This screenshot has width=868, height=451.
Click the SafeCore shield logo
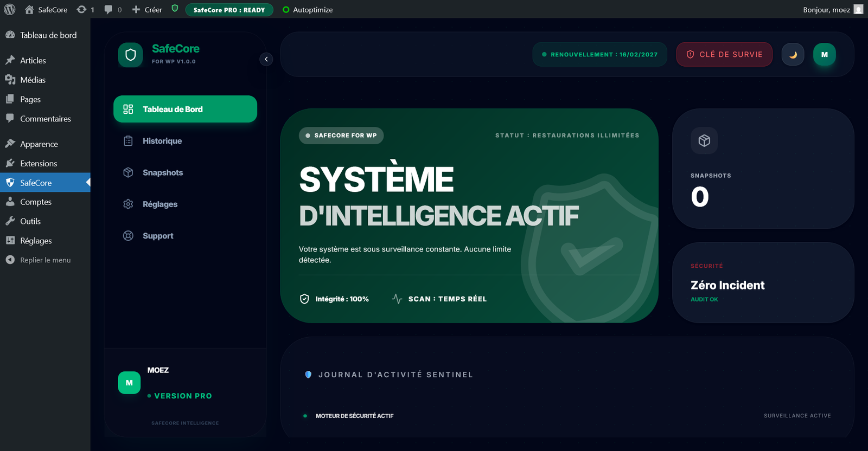[x=130, y=55]
